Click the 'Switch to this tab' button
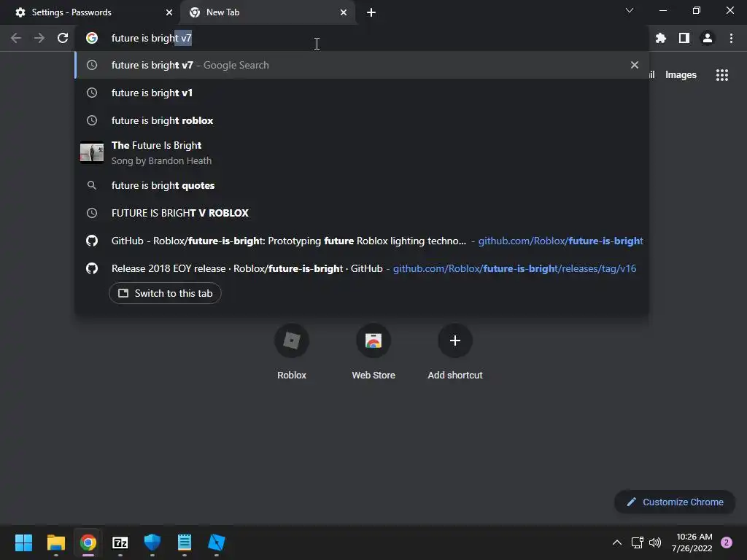 (x=165, y=293)
